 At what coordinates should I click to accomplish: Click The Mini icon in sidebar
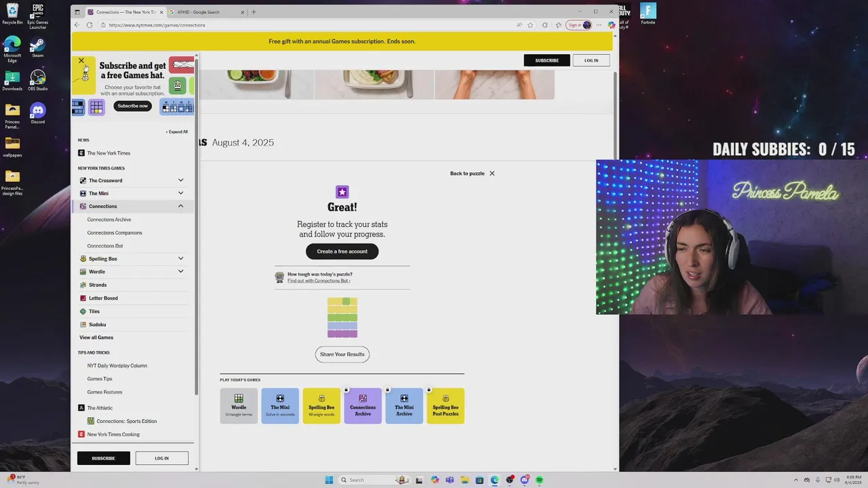tap(83, 193)
